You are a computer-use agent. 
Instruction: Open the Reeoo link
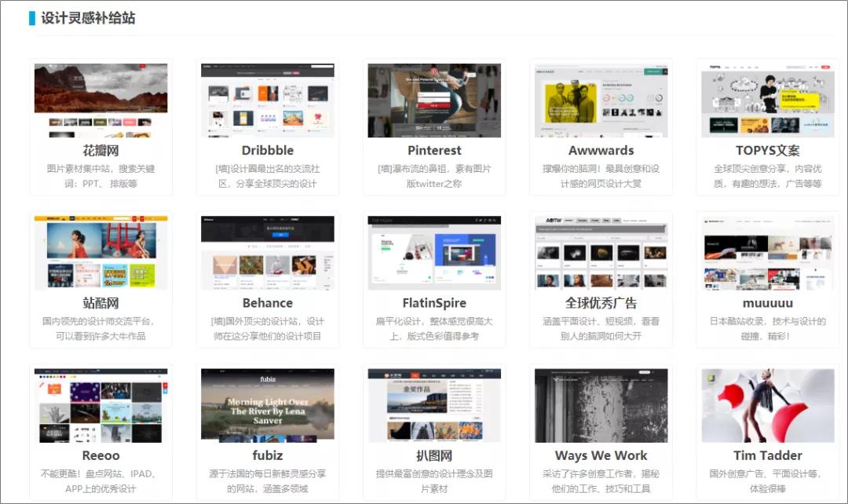point(101,455)
